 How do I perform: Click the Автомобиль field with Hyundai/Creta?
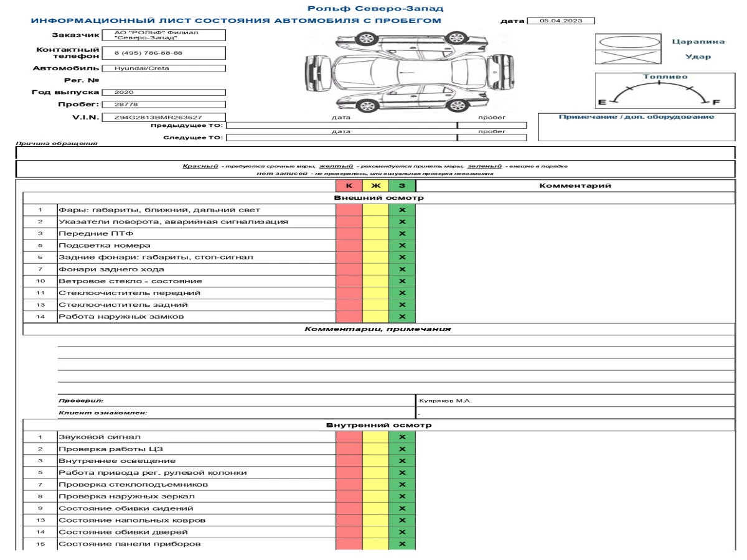tap(163, 68)
